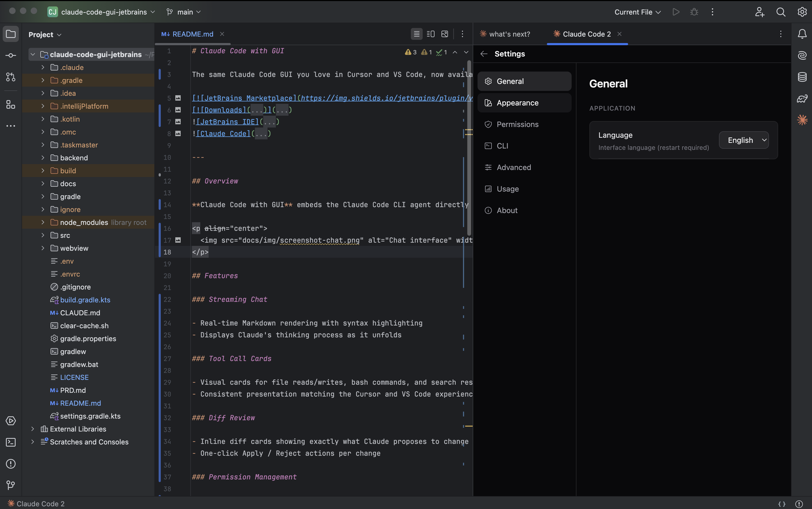Go back from Settings with the arrow
Screen dimensions: 812x509
point(484,54)
